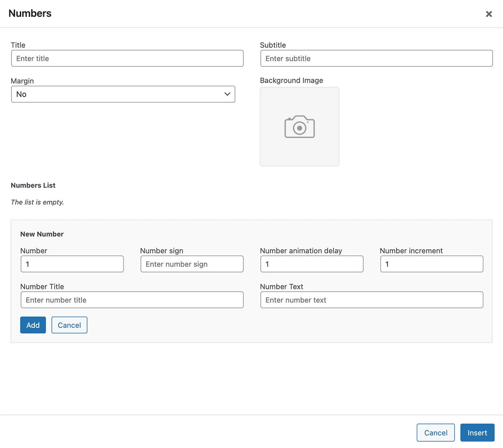Cancel the New Number entry form

69,325
